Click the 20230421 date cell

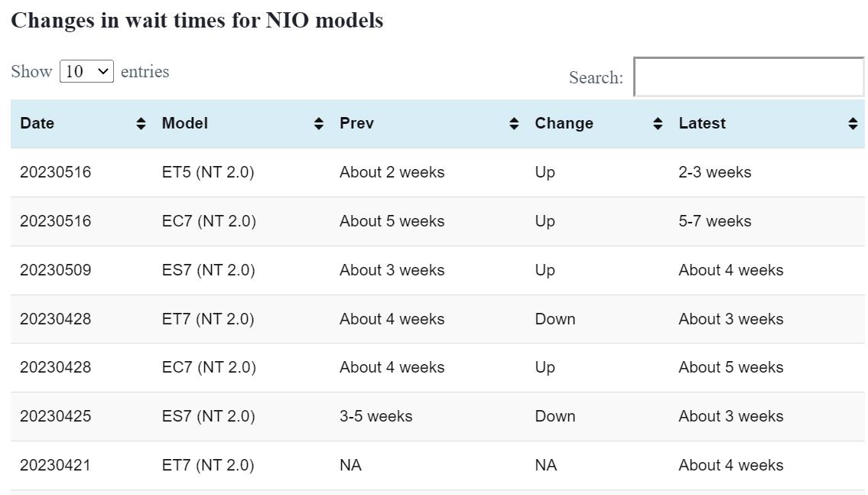(55, 466)
